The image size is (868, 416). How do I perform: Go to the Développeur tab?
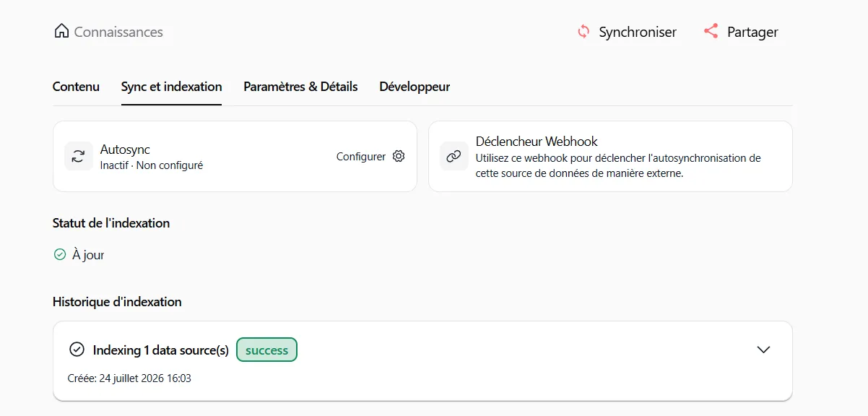click(x=415, y=87)
